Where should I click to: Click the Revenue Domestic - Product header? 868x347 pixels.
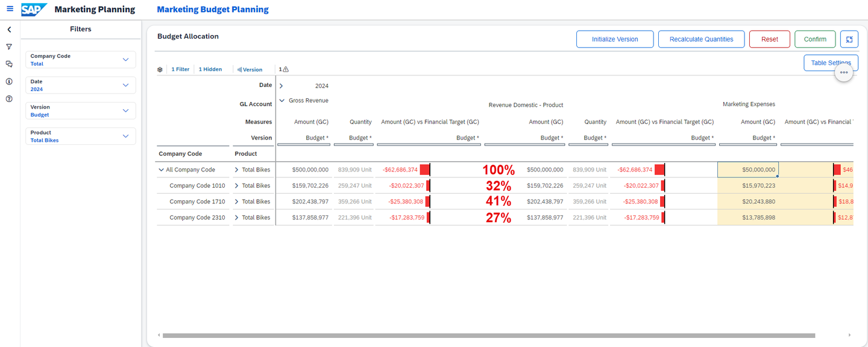(x=526, y=105)
